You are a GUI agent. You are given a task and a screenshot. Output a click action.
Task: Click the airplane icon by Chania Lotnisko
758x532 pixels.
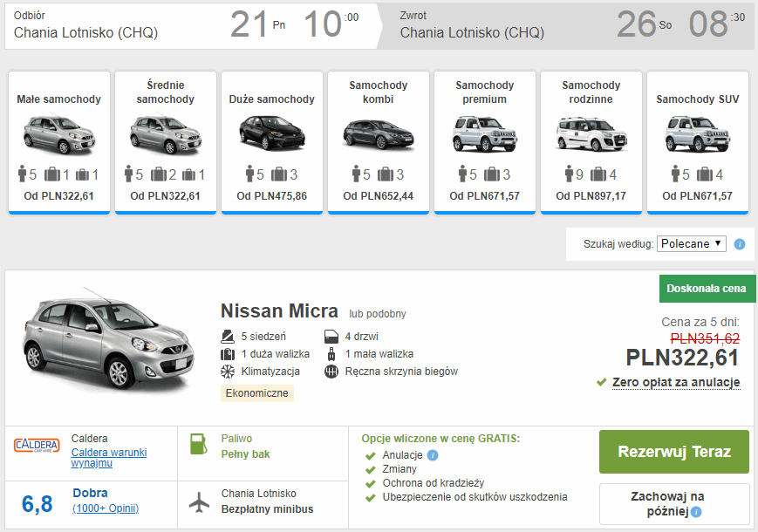click(x=199, y=501)
